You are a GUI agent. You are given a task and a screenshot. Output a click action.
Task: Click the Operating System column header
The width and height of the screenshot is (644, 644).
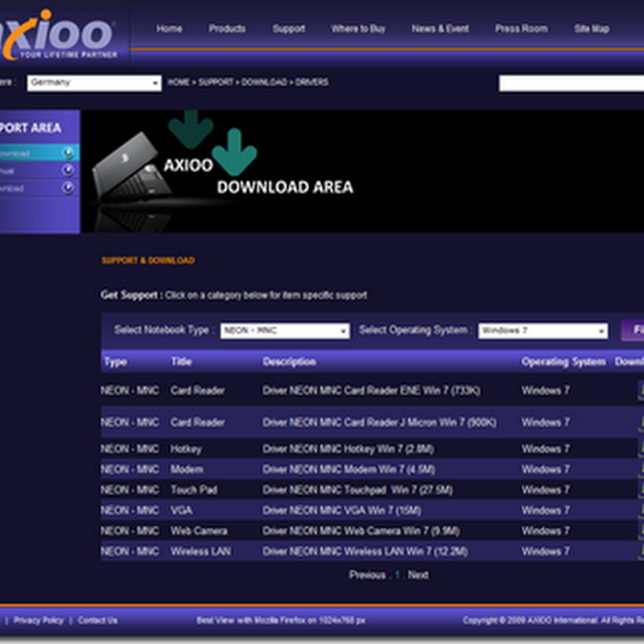pyautogui.click(x=563, y=361)
